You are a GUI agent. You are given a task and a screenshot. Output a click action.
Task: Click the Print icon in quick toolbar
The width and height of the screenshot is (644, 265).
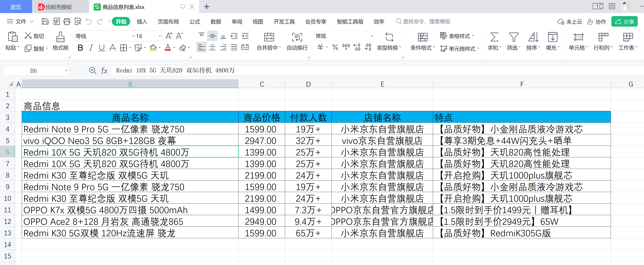67,22
